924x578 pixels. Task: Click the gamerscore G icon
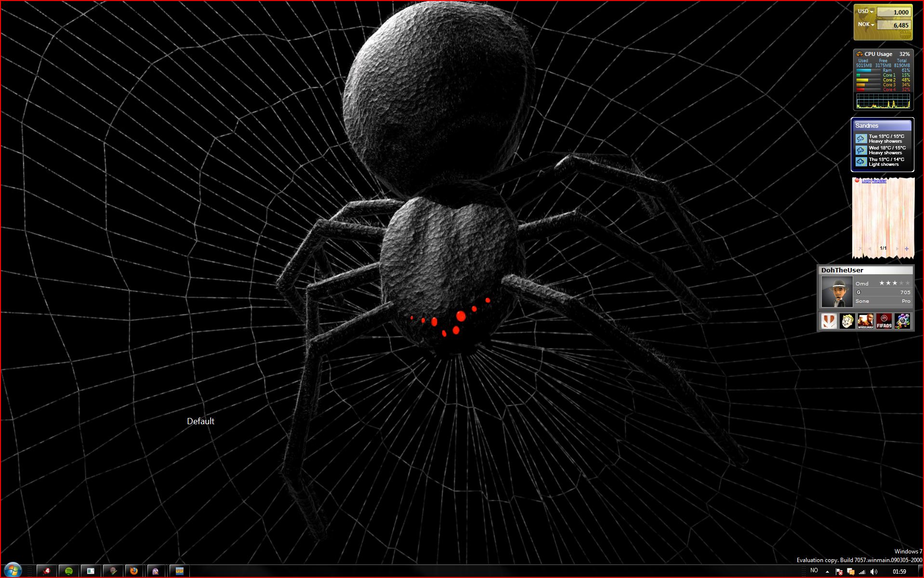858,292
